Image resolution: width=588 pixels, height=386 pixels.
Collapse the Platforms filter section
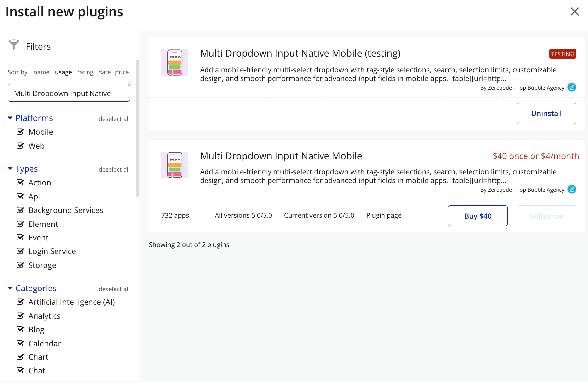pos(10,118)
